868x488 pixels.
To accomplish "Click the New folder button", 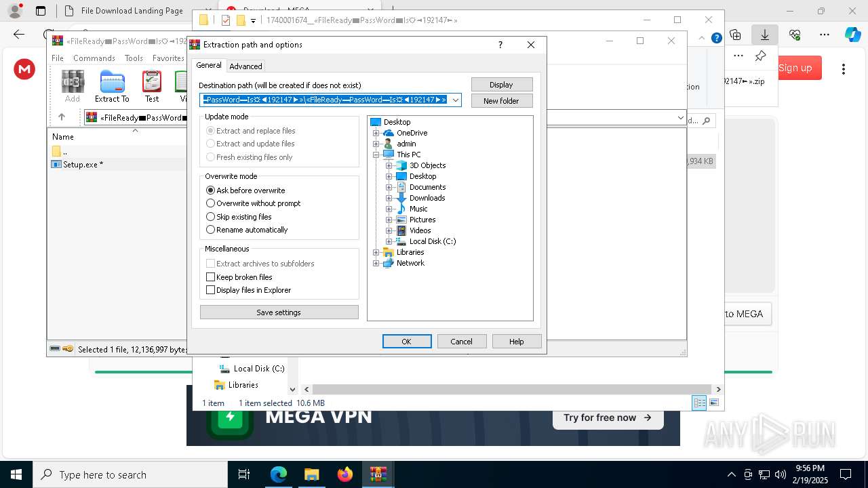I will point(502,101).
